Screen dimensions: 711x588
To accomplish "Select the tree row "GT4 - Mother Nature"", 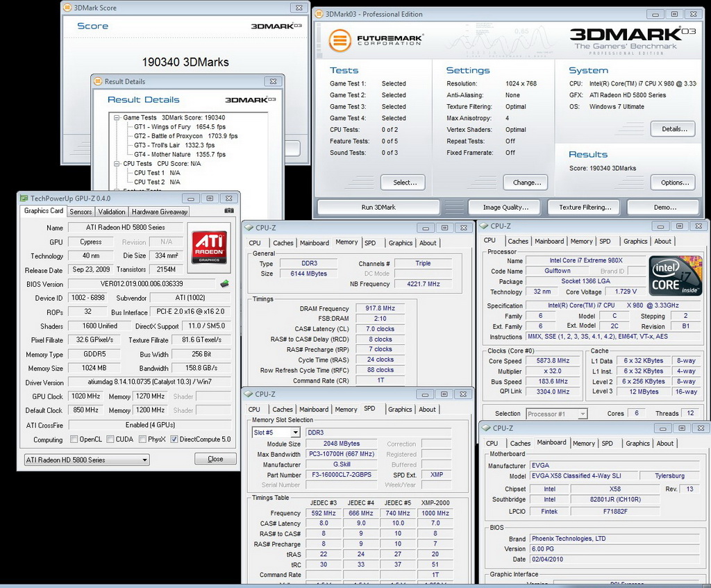I will (x=180, y=154).
